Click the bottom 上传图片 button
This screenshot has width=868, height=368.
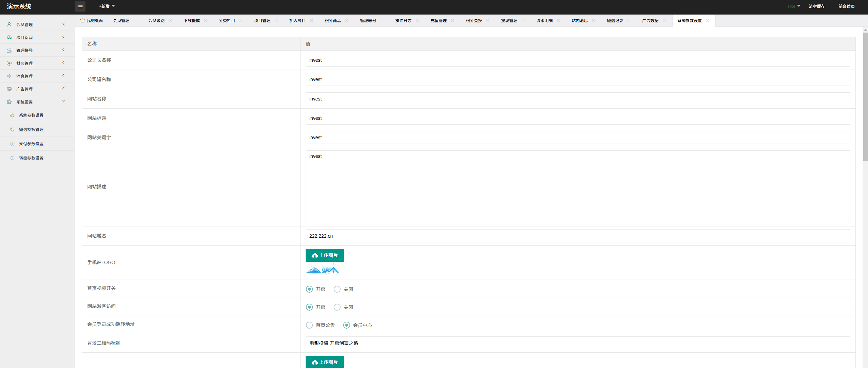pyautogui.click(x=325, y=362)
